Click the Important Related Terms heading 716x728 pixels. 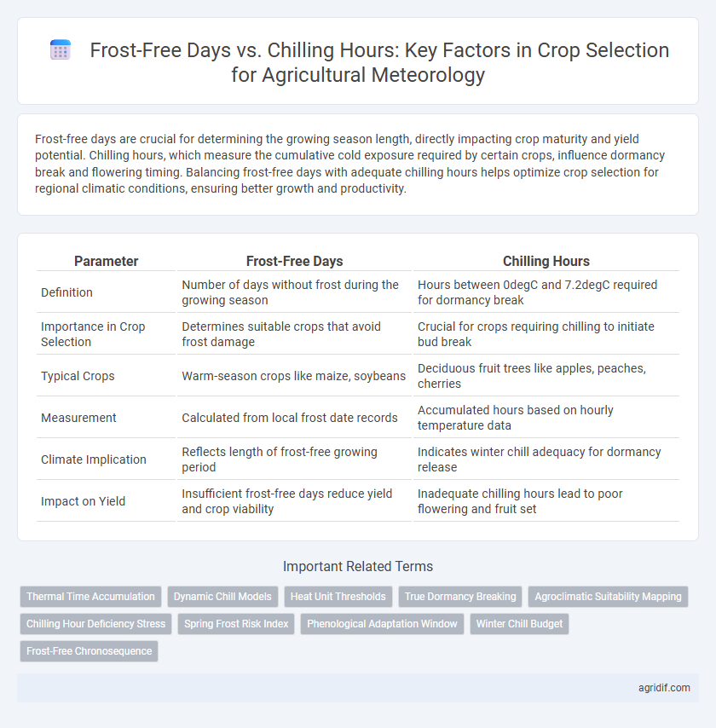358,566
